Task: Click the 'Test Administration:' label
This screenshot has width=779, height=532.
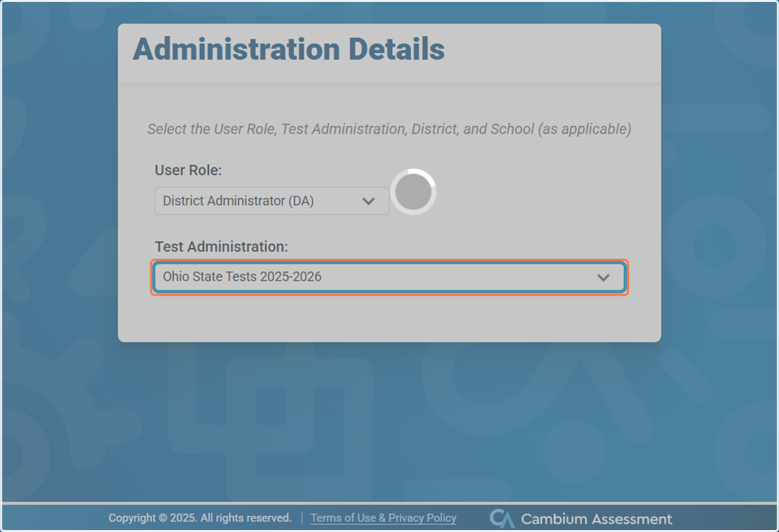Action: coord(221,247)
